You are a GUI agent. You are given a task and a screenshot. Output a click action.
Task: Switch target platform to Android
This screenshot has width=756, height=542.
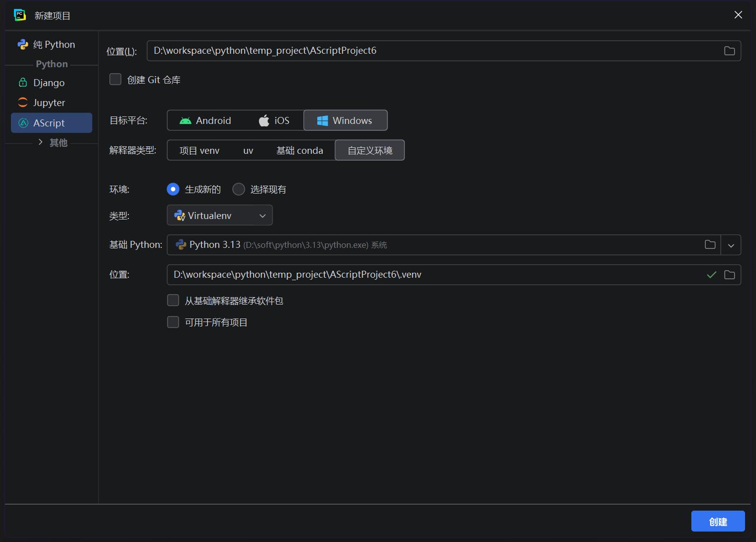tap(205, 120)
